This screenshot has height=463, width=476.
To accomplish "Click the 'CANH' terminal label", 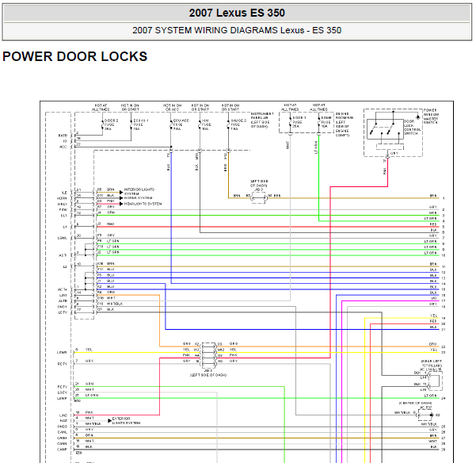I will 63,438.
